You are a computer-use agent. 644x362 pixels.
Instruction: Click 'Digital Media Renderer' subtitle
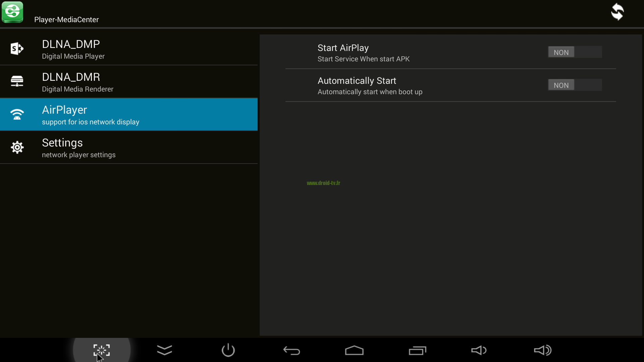click(x=77, y=89)
